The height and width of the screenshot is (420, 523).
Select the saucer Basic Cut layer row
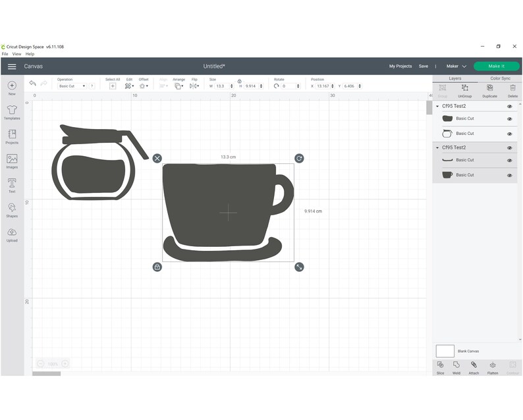click(x=475, y=161)
